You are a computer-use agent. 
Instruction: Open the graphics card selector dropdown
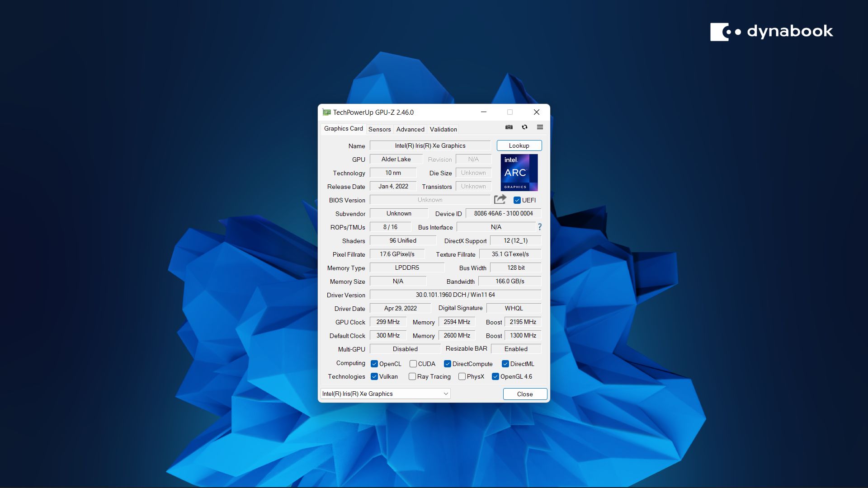[445, 394]
